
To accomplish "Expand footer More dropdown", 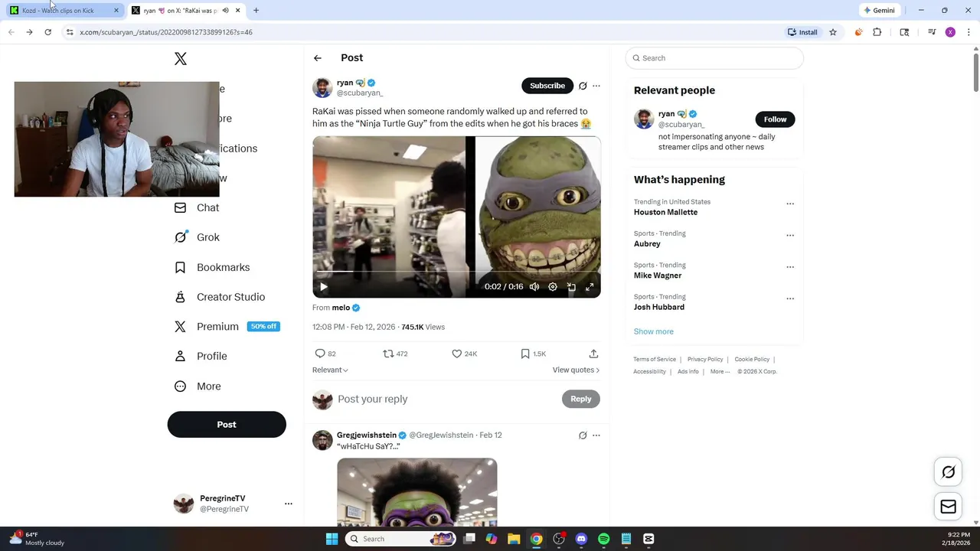I will (720, 371).
